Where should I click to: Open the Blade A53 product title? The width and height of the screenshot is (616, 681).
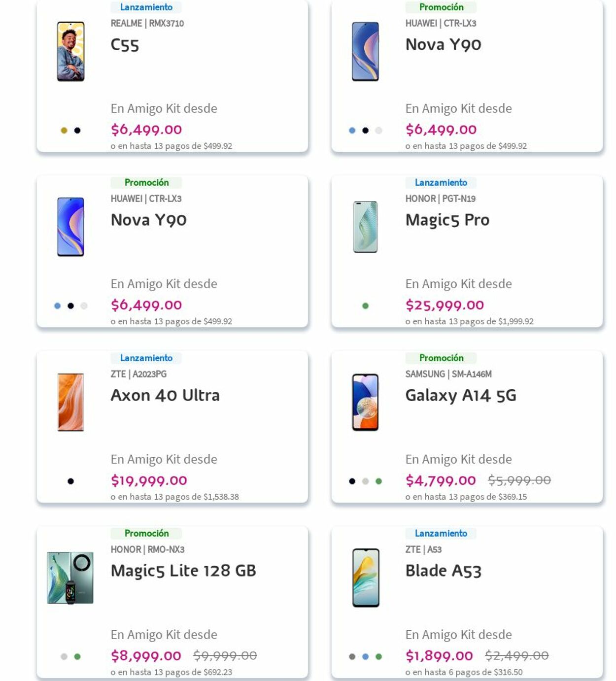click(x=443, y=571)
